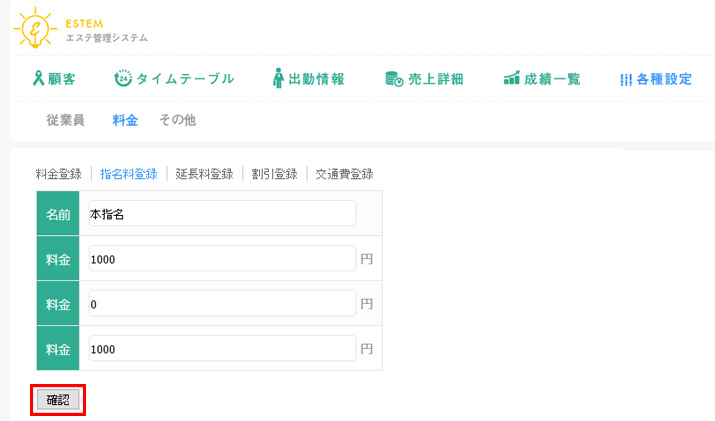Select the 料金 field showing 0
Screen dimensions: 715x421
coord(222,304)
